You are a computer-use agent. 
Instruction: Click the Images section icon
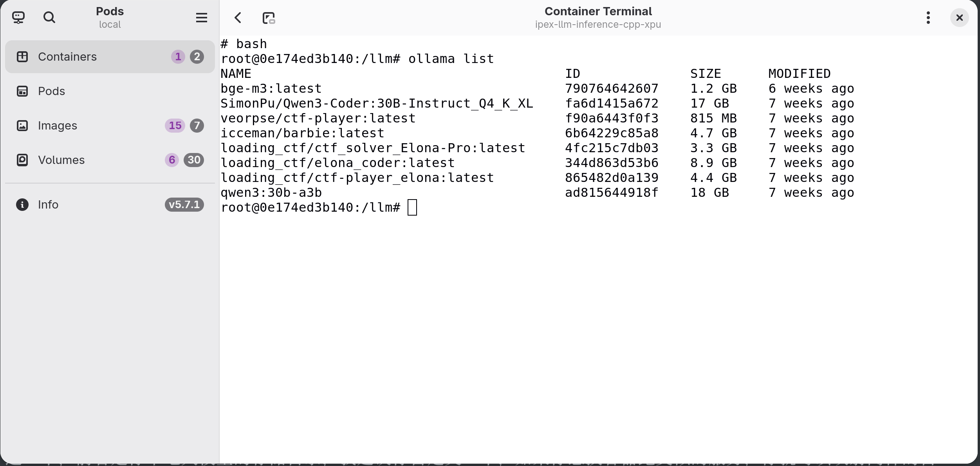click(x=22, y=125)
